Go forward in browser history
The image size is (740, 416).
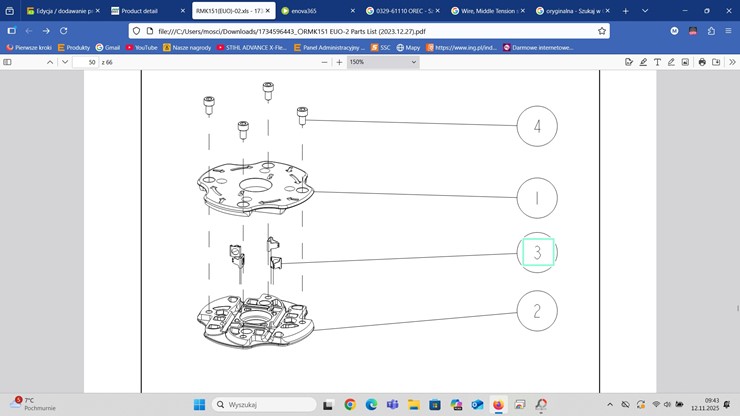[46, 31]
